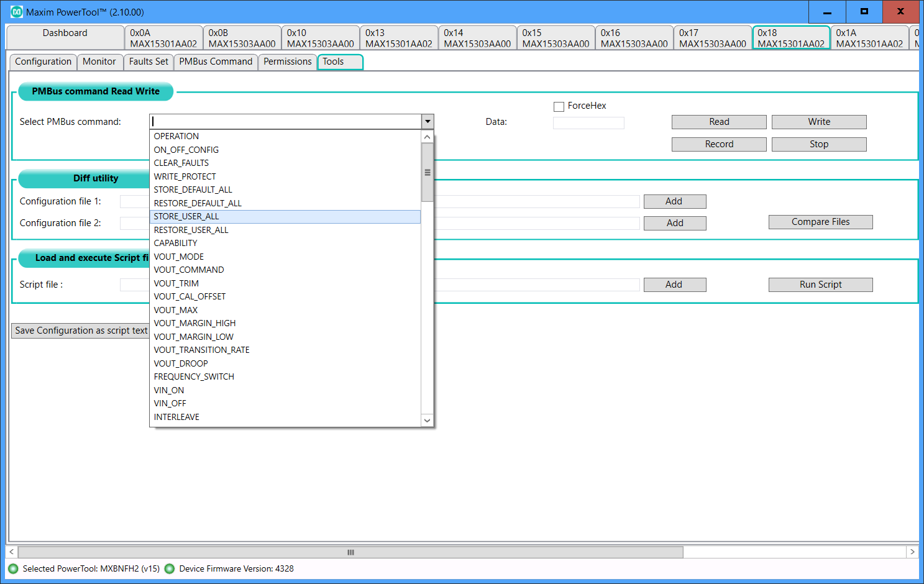Click the Write button
924x584 pixels.
(x=819, y=122)
